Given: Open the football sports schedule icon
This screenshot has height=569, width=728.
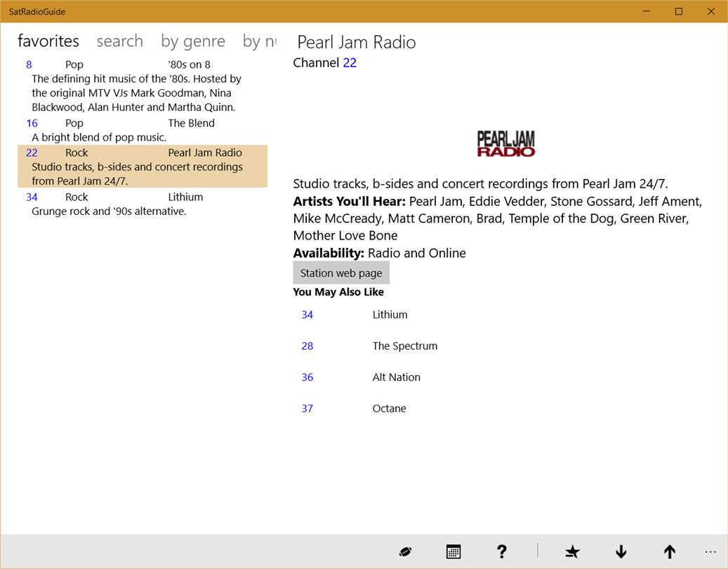Looking at the screenshot, I should point(405,552).
